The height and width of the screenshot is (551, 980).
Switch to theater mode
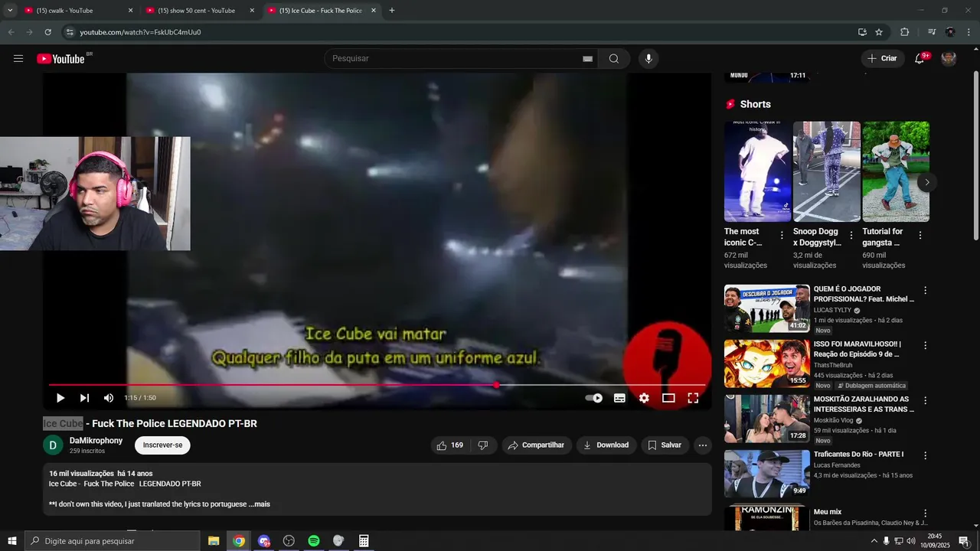click(668, 398)
